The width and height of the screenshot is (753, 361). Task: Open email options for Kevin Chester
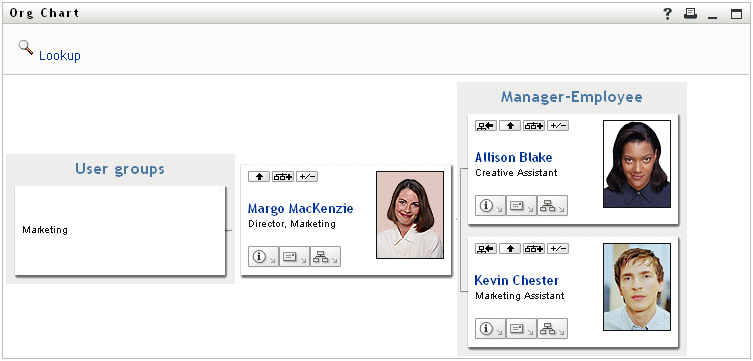point(521,328)
